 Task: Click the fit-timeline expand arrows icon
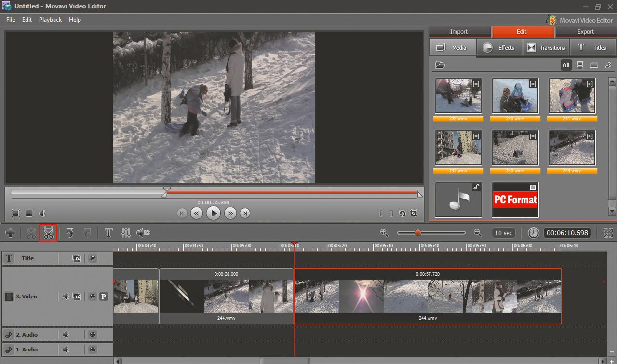click(608, 233)
